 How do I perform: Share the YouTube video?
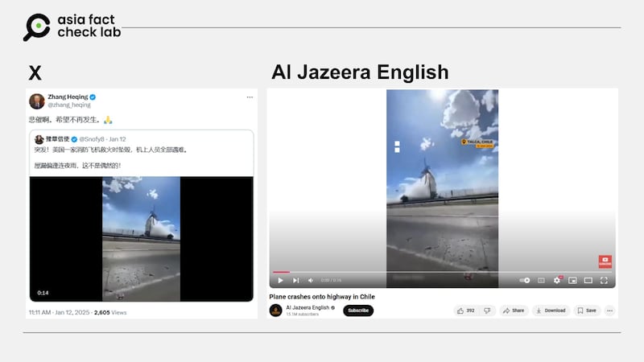tap(514, 311)
